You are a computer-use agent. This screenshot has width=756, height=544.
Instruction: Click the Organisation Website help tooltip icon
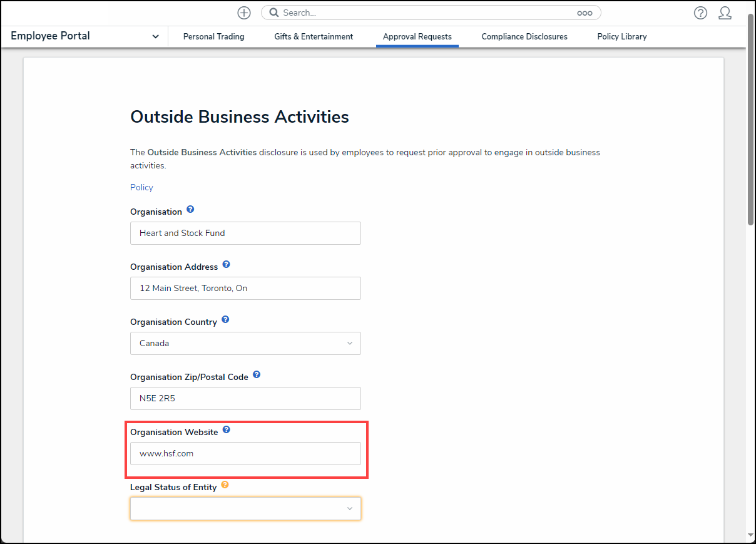(226, 429)
